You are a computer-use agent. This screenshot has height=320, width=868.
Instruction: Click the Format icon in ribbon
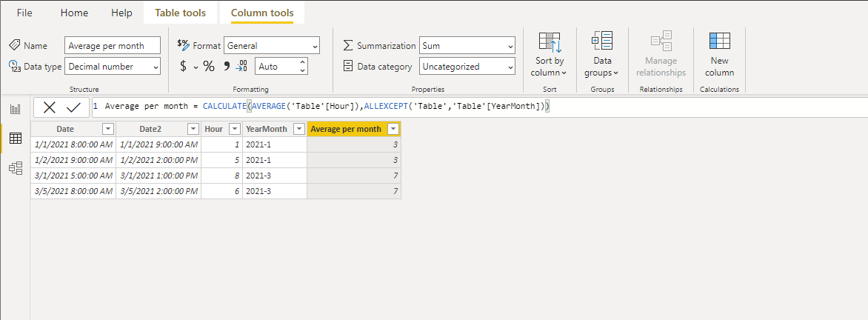pyautogui.click(x=183, y=44)
